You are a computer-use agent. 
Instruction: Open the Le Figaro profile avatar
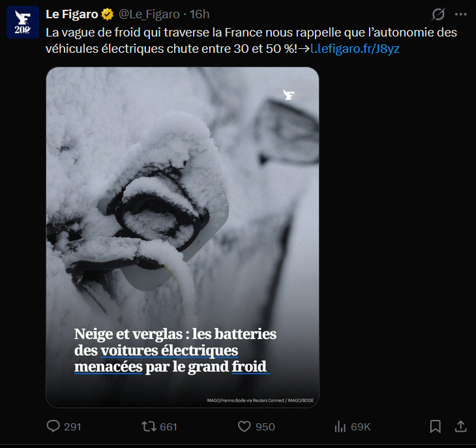23,23
